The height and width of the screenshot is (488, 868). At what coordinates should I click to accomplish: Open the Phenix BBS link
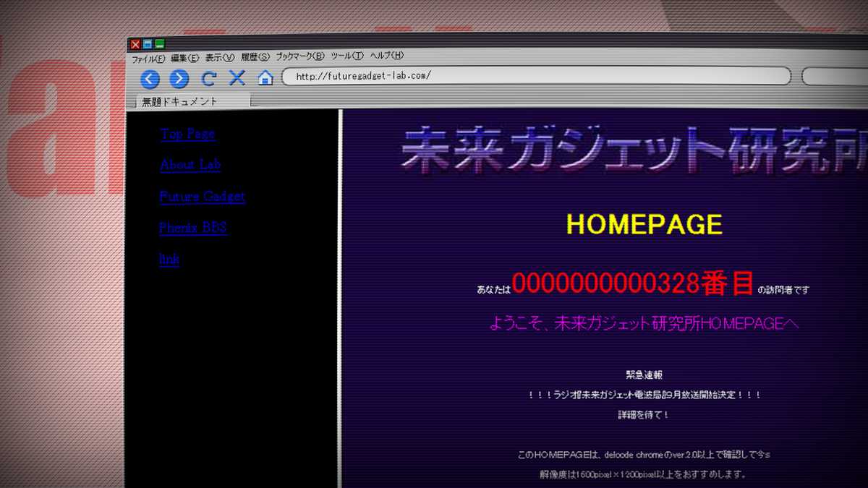[x=193, y=228]
